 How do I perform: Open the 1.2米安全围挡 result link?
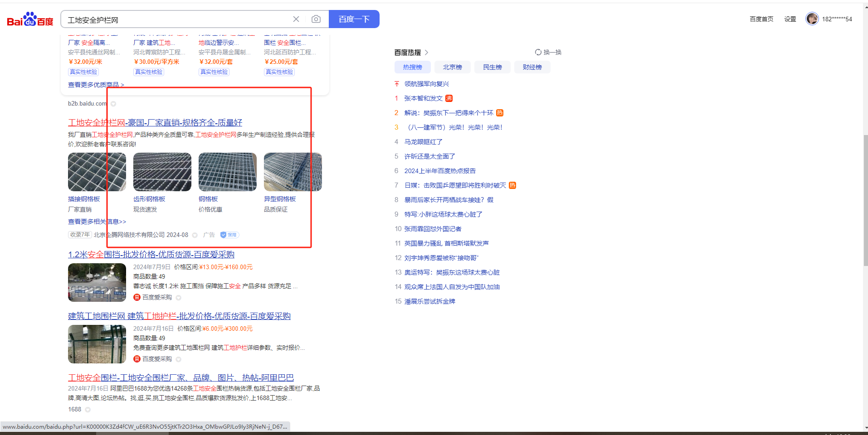tap(151, 255)
